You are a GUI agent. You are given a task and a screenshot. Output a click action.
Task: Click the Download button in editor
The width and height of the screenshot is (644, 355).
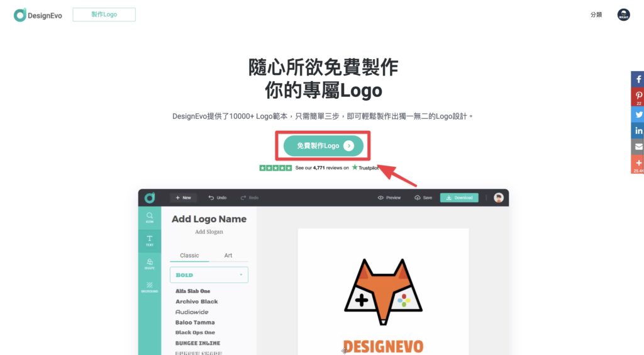[x=459, y=198]
